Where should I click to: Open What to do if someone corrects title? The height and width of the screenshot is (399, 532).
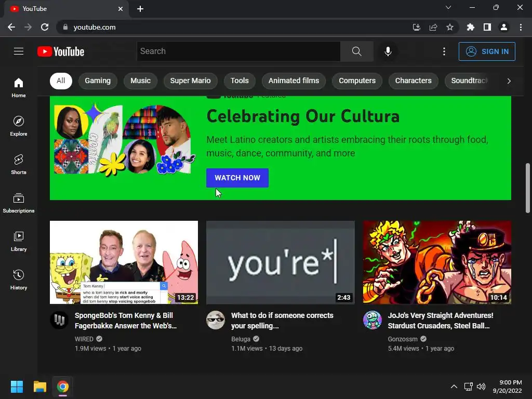coord(282,321)
